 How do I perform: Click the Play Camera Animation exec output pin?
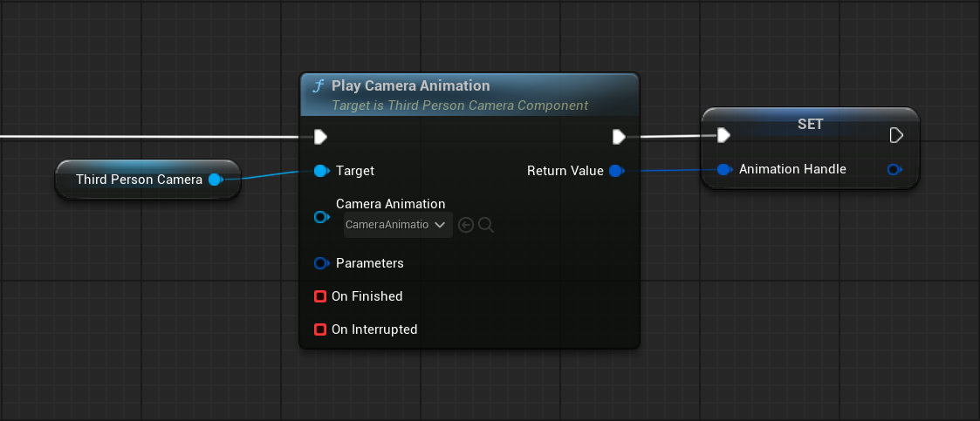pyautogui.click(x=619, y=137)
